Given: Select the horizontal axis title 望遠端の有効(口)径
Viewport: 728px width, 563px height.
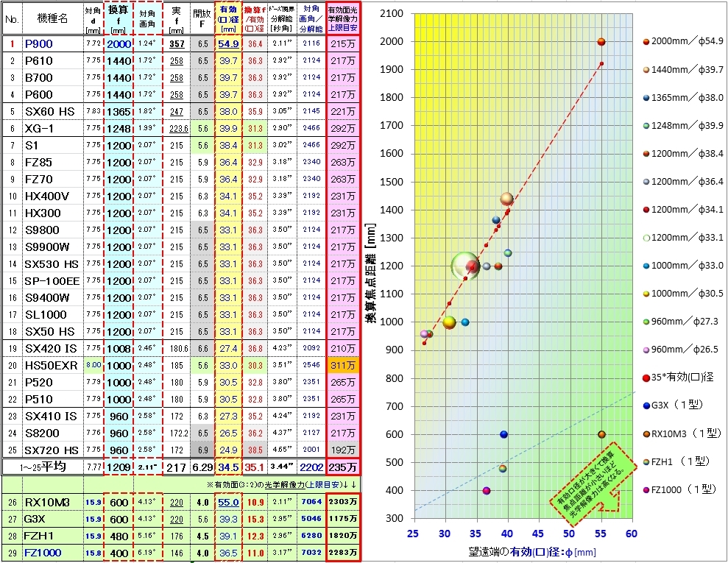Looking at the screenshot, I should [x=532, y=551].
